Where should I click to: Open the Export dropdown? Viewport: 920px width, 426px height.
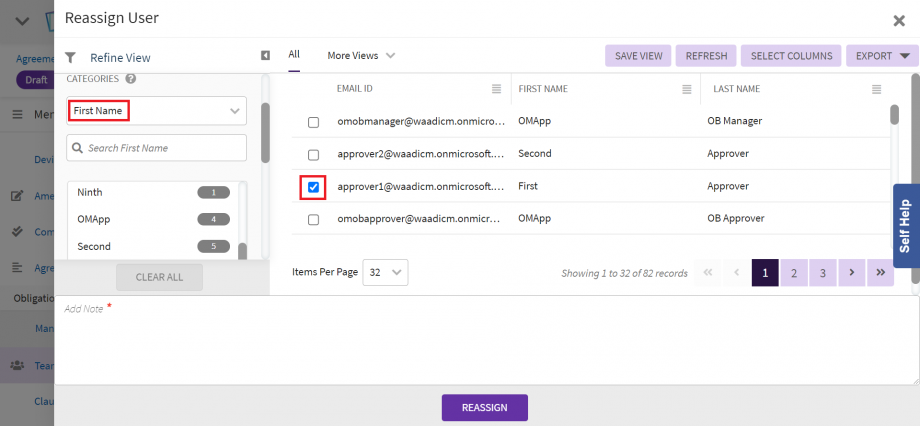(881, 56)
